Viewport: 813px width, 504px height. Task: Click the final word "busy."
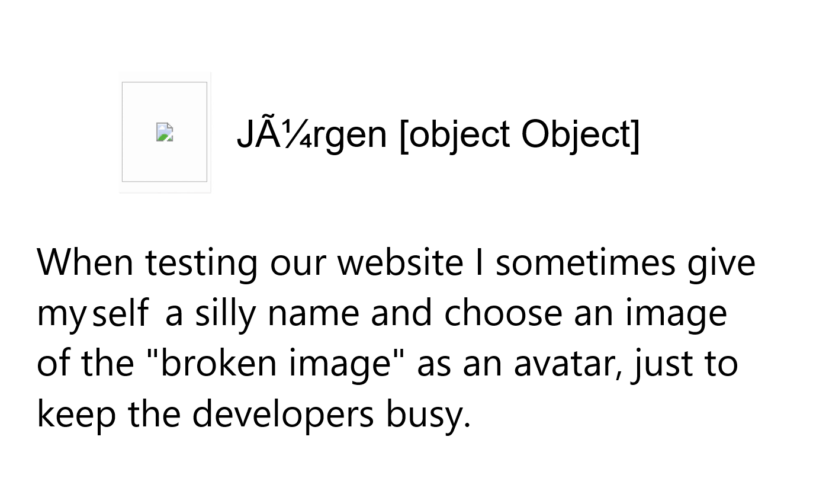(428, 415)
